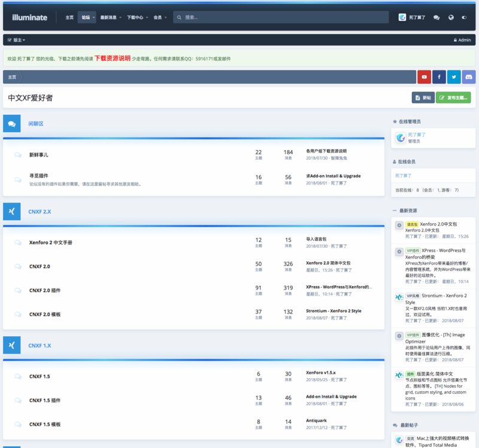This screenshot has width=479, height=448.
Task: Open the 最新资源 sidebar heading
Action: [x=408, y=211]
